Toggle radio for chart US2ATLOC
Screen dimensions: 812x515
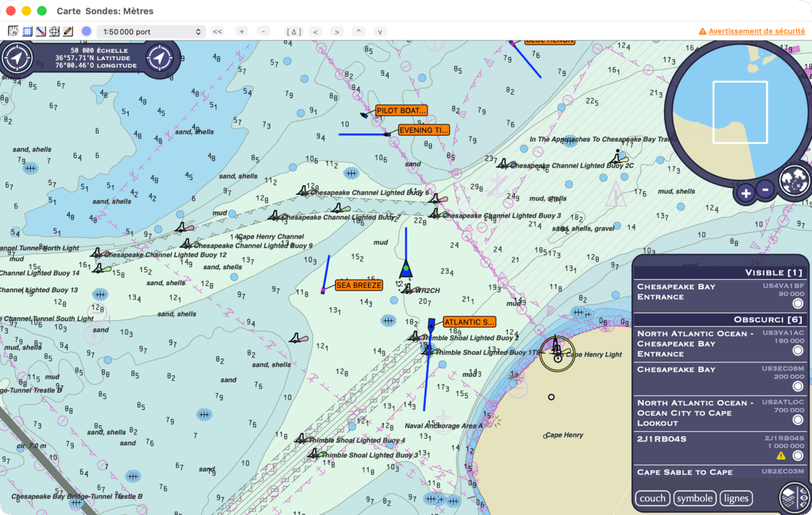click(x=798, y=420)
